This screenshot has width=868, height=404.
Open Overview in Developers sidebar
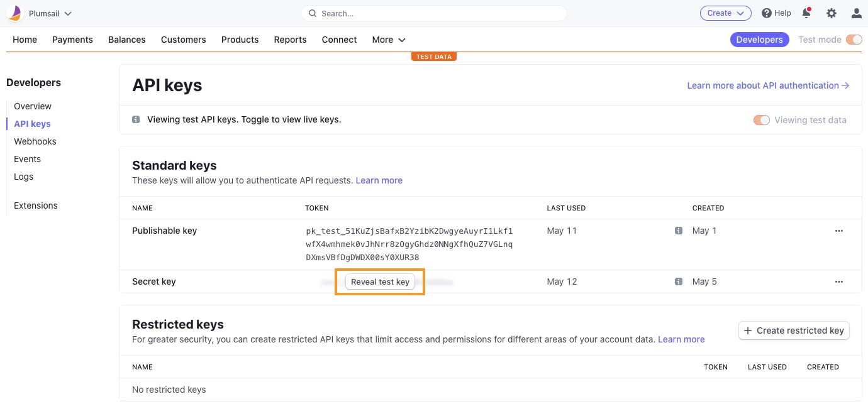tap(33, 106)
